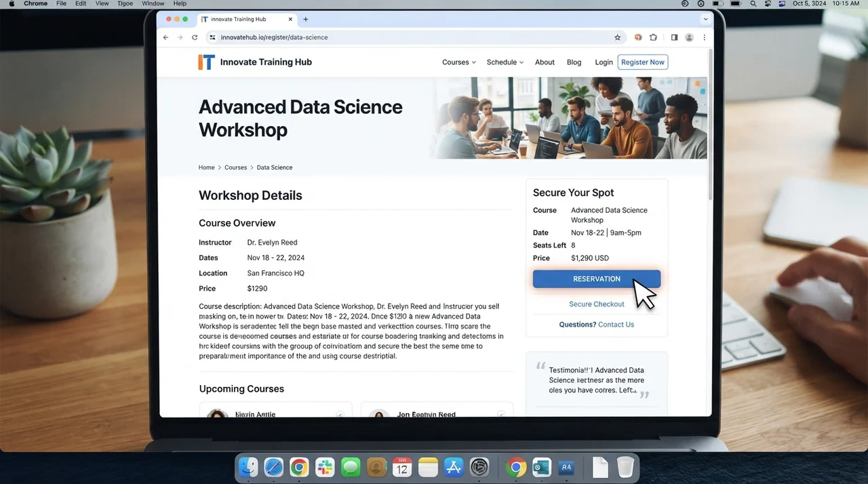868x484 pixels.
Task: Open the Blog page in navigation
Action: coord(574,62)
